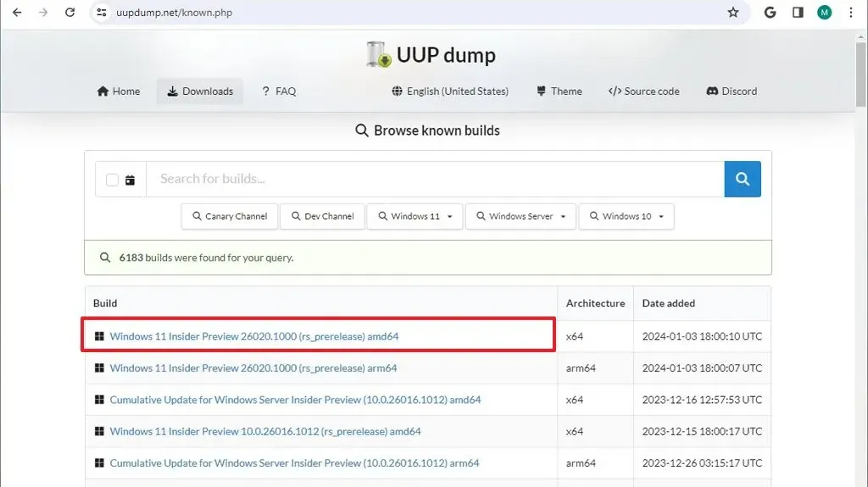Screen dimensions: 868x487
Task: Click x64 architecture in 26020.1000 amd64 row
Action: click(574, 336)
